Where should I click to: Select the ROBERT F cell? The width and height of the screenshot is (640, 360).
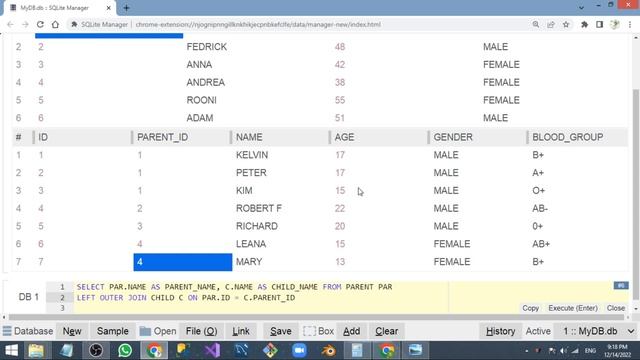(x=259, y=209)
